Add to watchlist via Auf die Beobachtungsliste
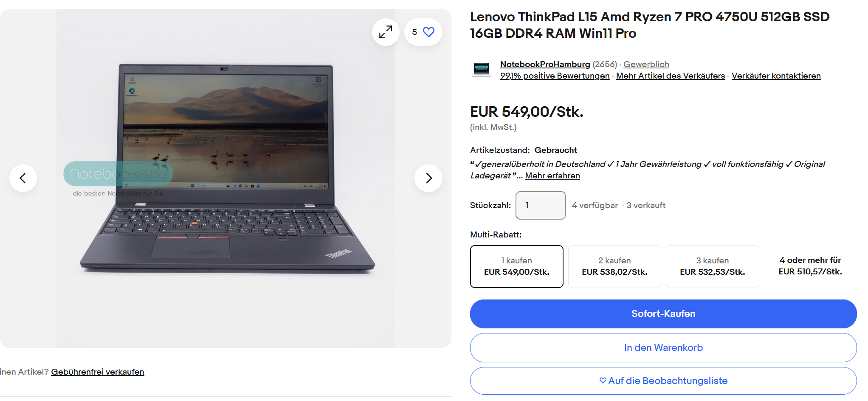The height and width of the screenshot is (401, 868). 663,381
